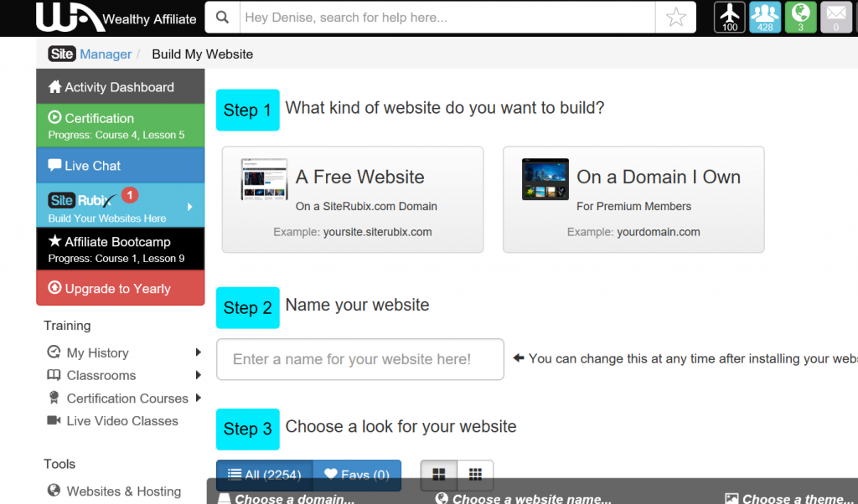Click the Certification Courses ribbon icon
858x504 pixels.
54,398
